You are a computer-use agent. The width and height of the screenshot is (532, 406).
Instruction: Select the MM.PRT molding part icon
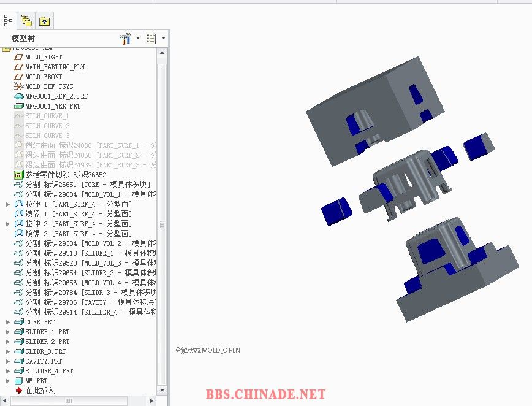[x=18, y=381]
